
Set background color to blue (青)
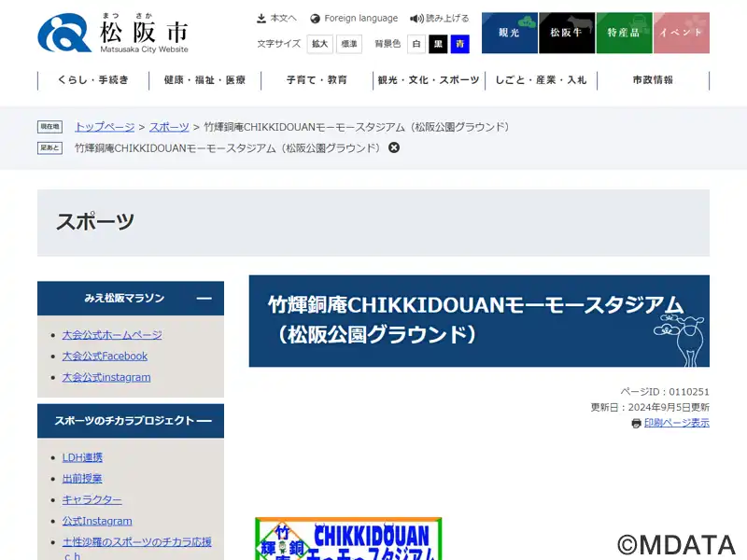coord(460,44)
